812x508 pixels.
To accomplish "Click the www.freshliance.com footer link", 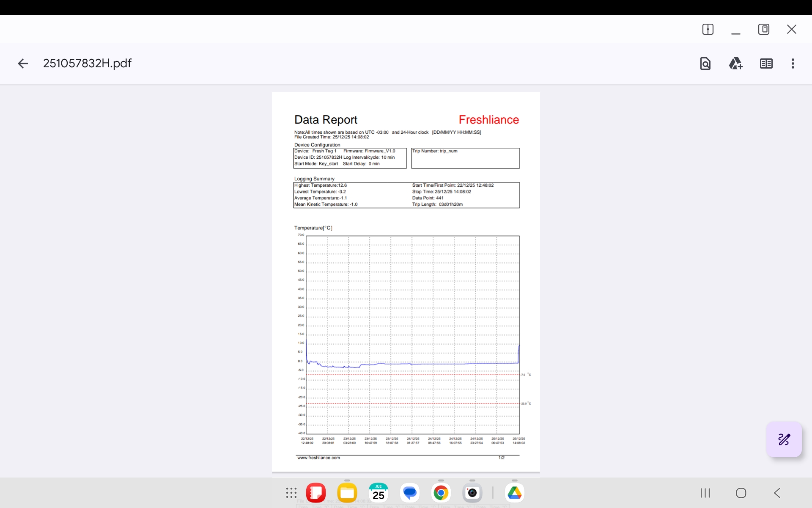I will (x=318, y=458).
